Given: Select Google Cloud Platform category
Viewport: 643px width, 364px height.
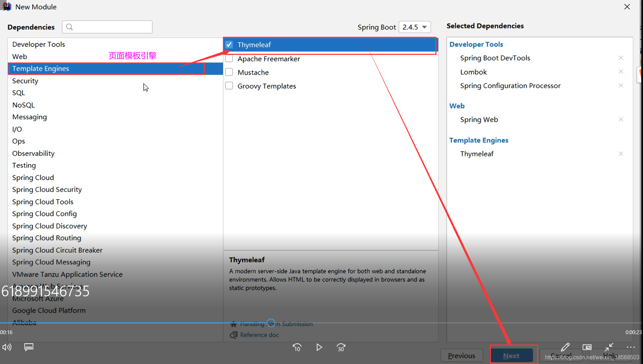Looking at the screenshot, I should point(115,311).
